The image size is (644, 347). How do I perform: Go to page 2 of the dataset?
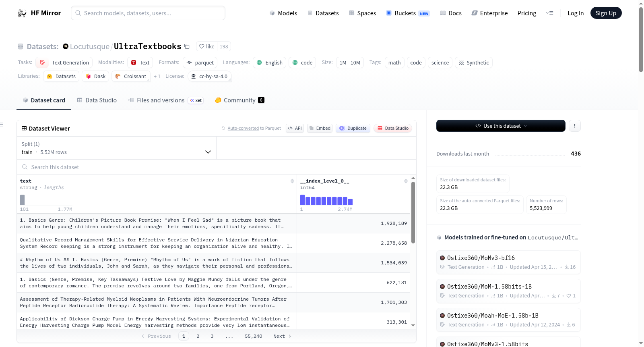198,336
